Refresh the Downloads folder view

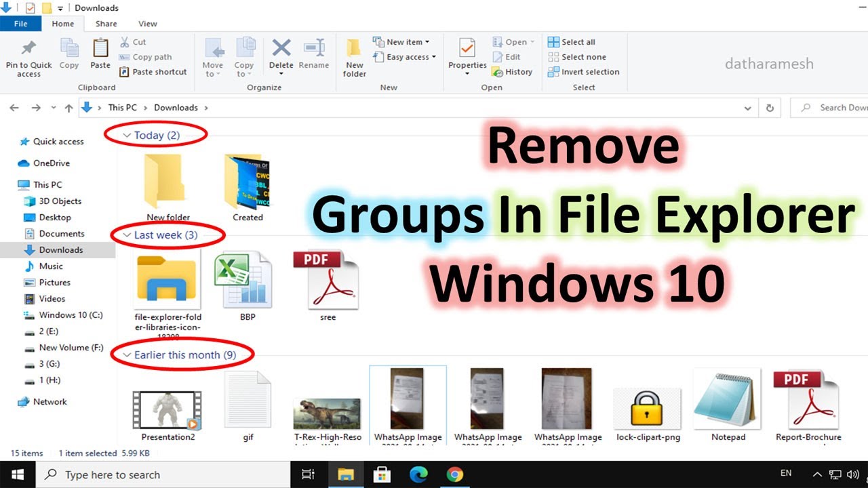(x=770, y=108)
